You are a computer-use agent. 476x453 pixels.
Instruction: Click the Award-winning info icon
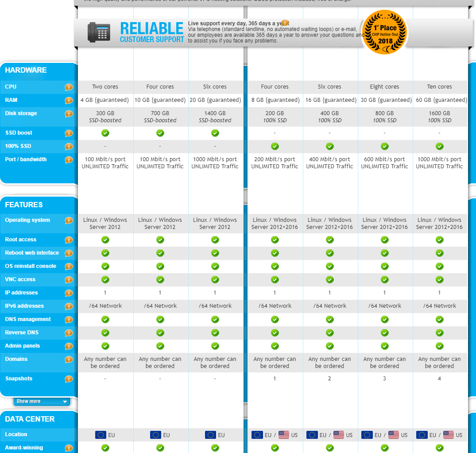tap(69, 448)
